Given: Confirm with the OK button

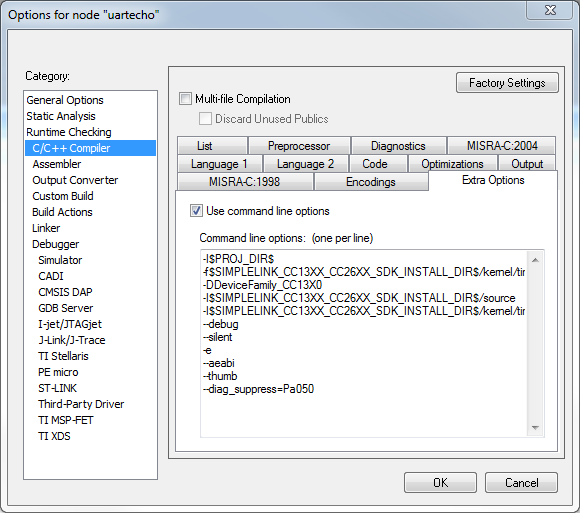Looking at the screenshot, I should pos(440,482).
